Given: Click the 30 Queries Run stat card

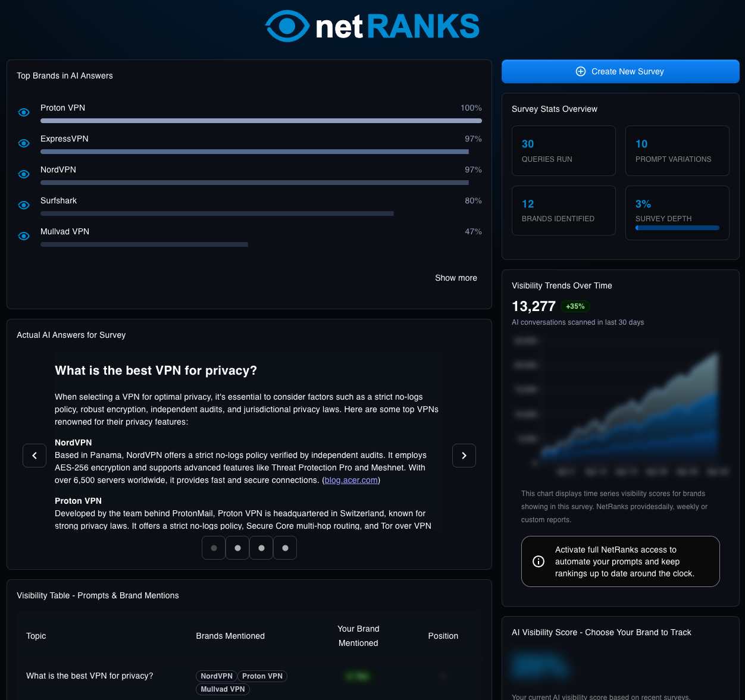Looking at the screenshot, I should click(564, 150).
